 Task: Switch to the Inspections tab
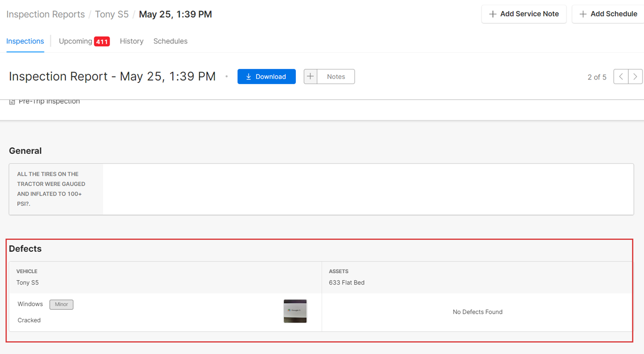pyautogui.click(x=25, y=41)
